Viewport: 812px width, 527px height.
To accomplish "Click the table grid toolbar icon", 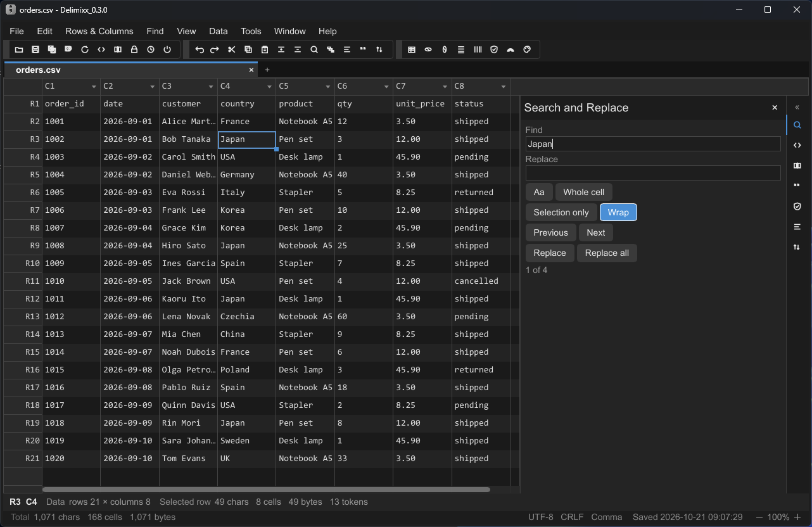I will [x=412, y=49].
